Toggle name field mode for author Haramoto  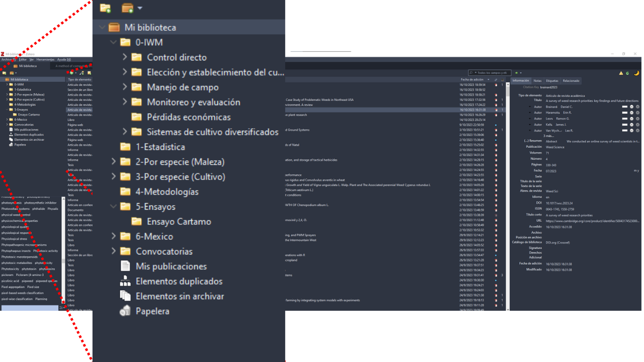coord(624,113)
